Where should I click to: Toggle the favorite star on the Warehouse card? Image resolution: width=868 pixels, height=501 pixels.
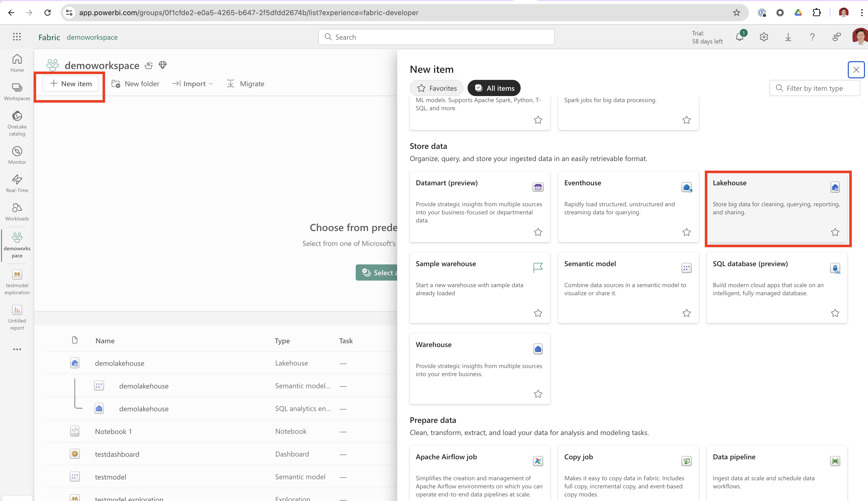pos(538,394)
